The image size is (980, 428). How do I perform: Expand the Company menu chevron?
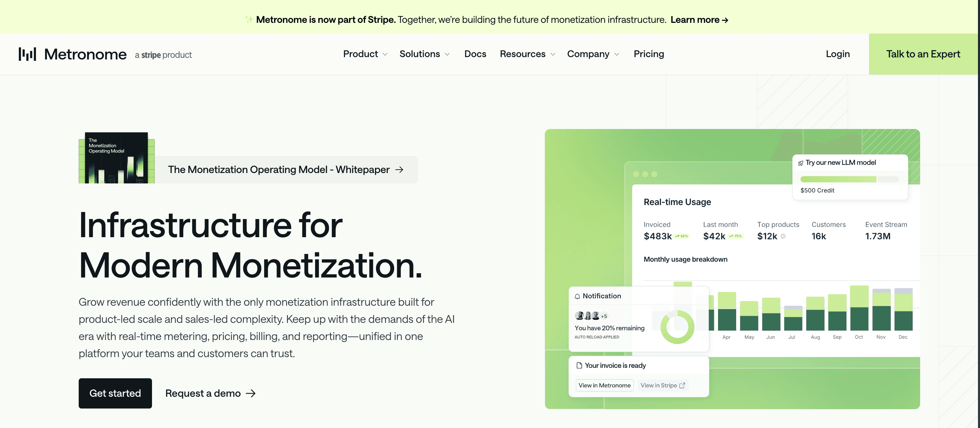tap(617, 55)
